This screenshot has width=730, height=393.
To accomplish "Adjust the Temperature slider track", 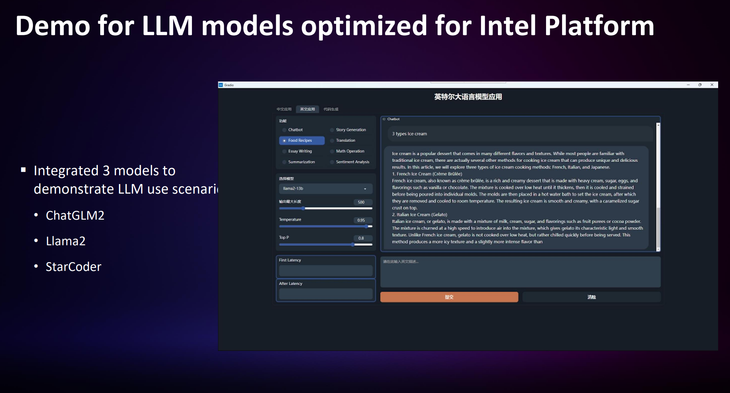I will click(325, 226).
